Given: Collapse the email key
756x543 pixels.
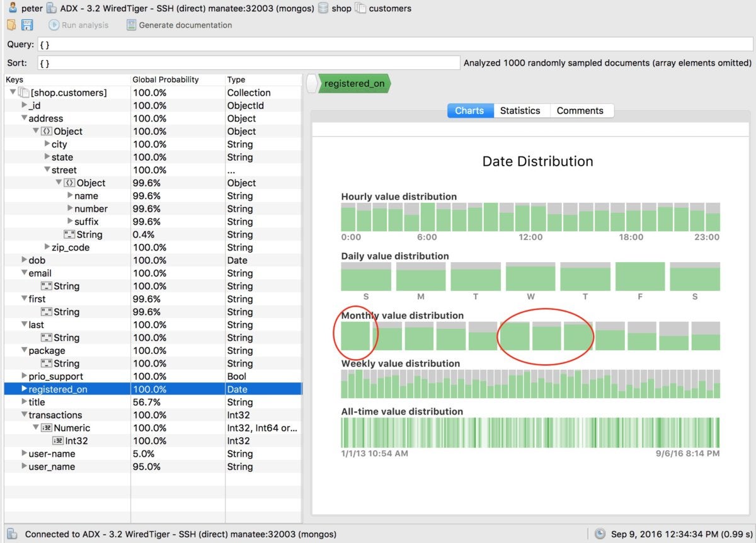Looking at the screenshot, I should point(25,273).
